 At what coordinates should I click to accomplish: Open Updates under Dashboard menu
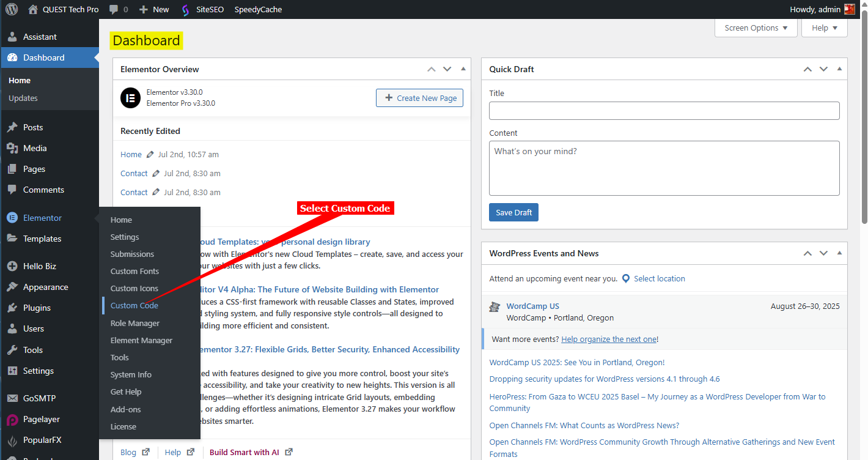click(23, 98)
